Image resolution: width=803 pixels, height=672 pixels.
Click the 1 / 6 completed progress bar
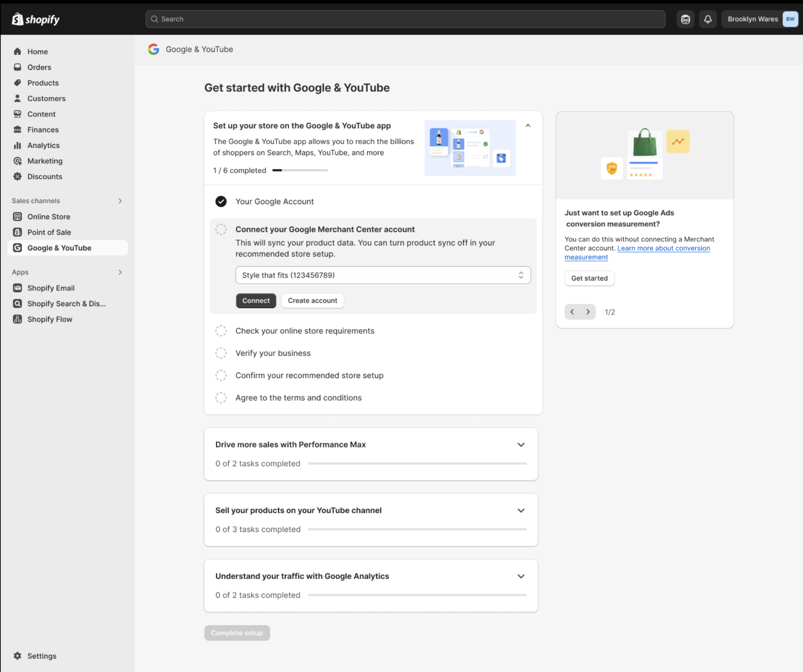point(300,170)
